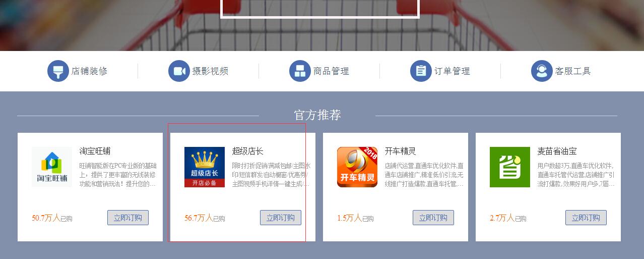This screenshot has height=259, width=644.
Task: Open the 开车精灵 title link
Action: tap(400, 151)
